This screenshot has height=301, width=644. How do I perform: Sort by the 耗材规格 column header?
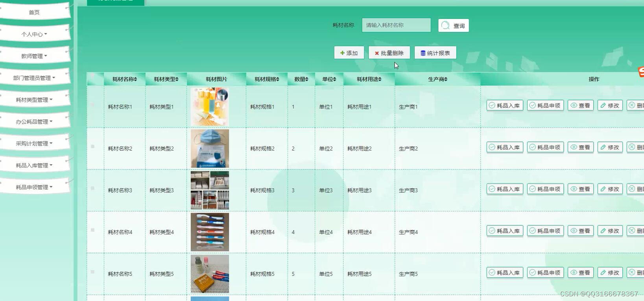267,79
